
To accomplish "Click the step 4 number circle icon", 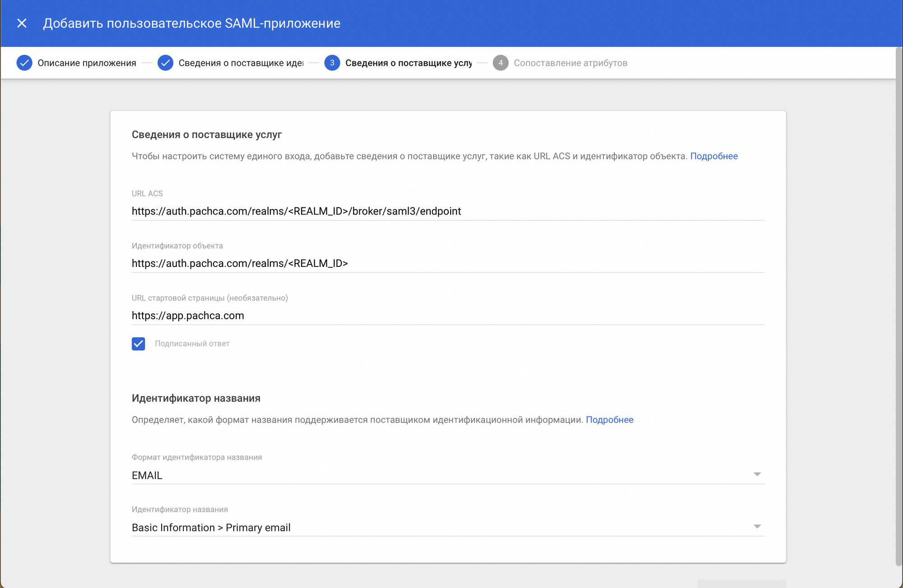I will point(500,63).
